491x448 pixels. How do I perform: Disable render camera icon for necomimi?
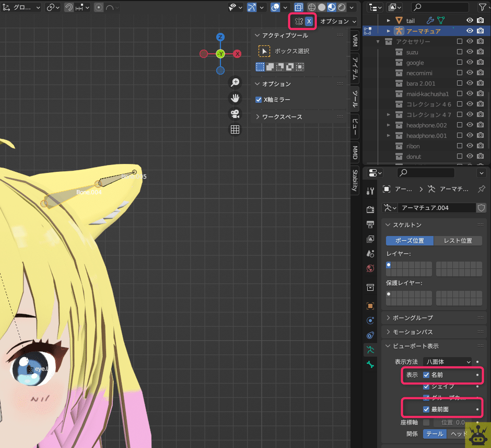click(x=481, y=73)
